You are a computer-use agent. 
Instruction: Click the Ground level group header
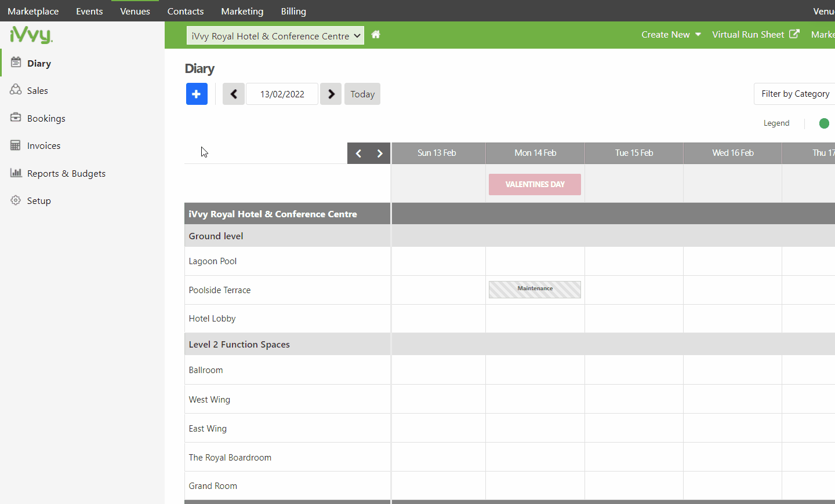(287, 236)
